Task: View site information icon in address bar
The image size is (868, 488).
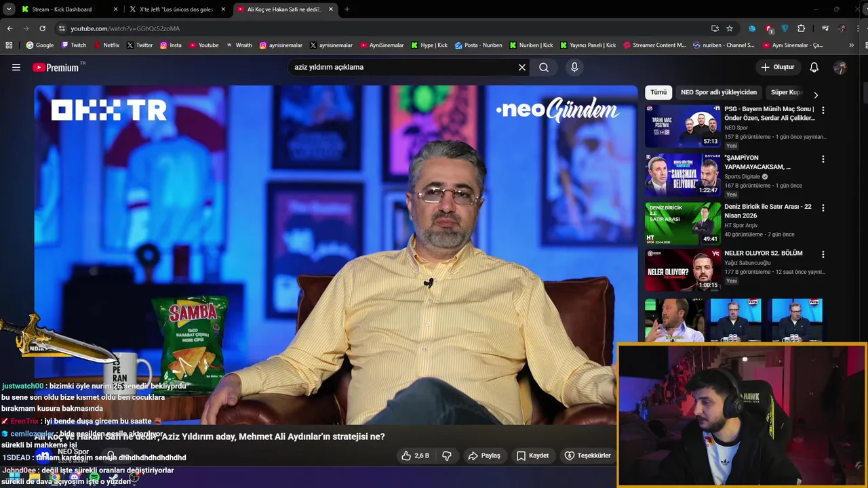Action: [62, 28]
